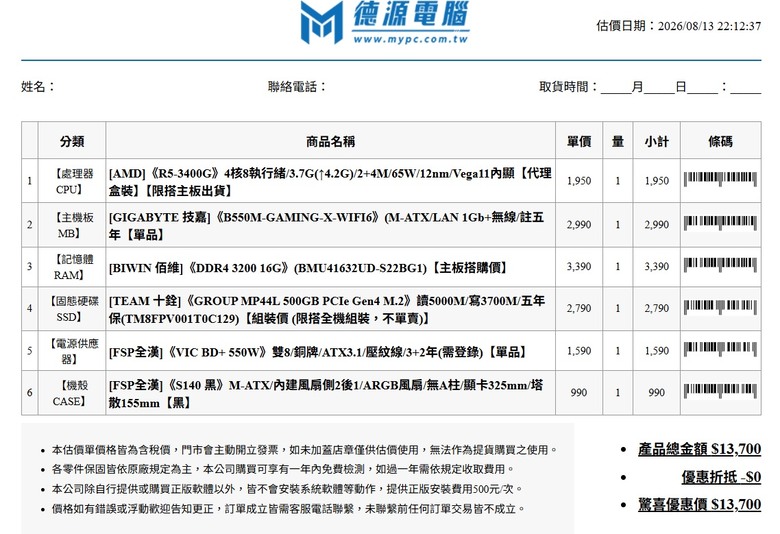Click the note about 各零件保固依原廠規定

[283, 469]
